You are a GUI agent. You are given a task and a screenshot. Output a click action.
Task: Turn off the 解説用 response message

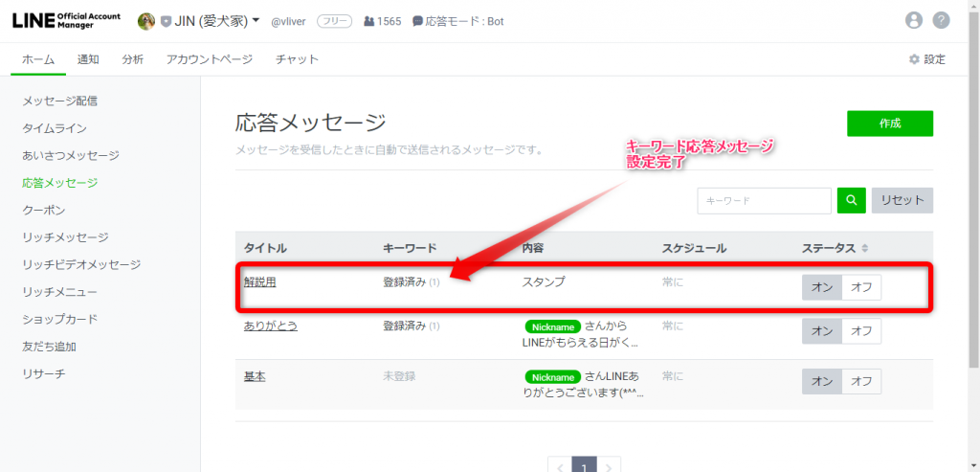(x=861, y=287)
